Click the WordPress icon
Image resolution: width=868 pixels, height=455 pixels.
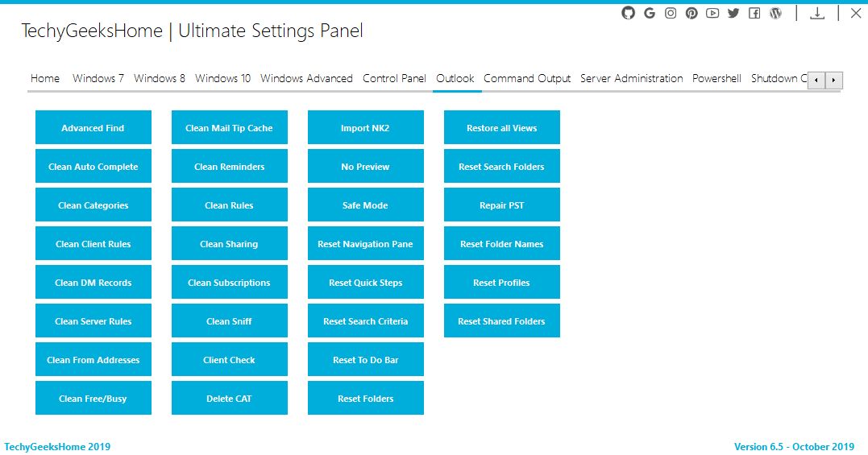[775, 13]
